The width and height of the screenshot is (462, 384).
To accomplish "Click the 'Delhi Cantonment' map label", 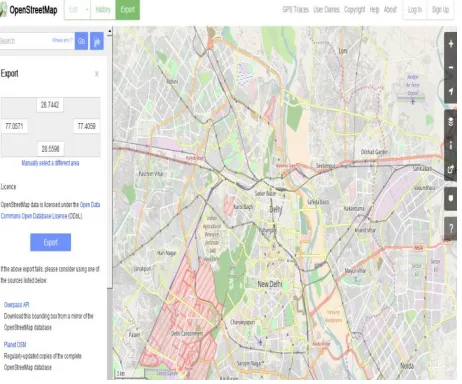I will click(187, 333).
